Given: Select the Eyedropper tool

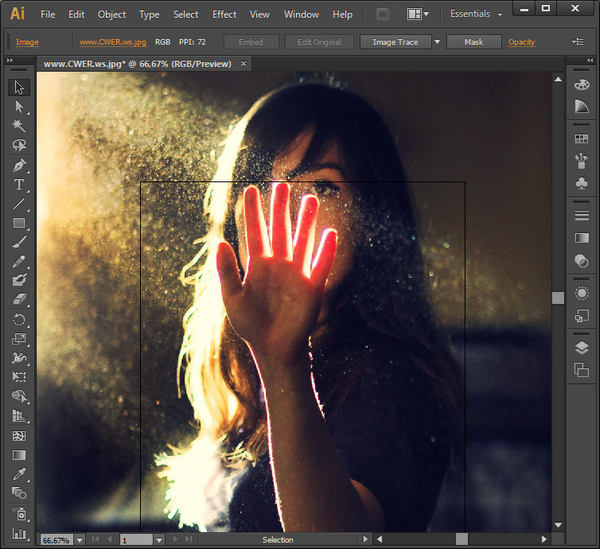Looking at the screenshot, I should (19, 474).
